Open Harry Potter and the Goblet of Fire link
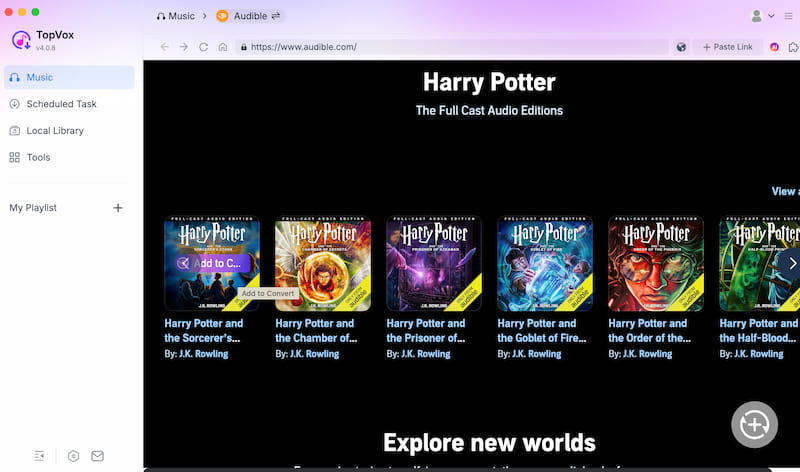The width and height of the screenshot is (800, 472). tap(542, 331)
